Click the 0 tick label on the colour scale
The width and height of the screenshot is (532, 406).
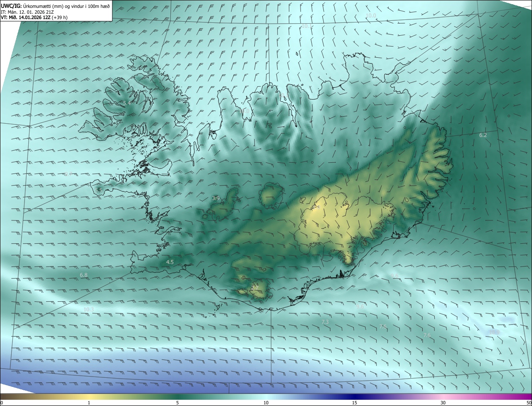tap(2, 403)
